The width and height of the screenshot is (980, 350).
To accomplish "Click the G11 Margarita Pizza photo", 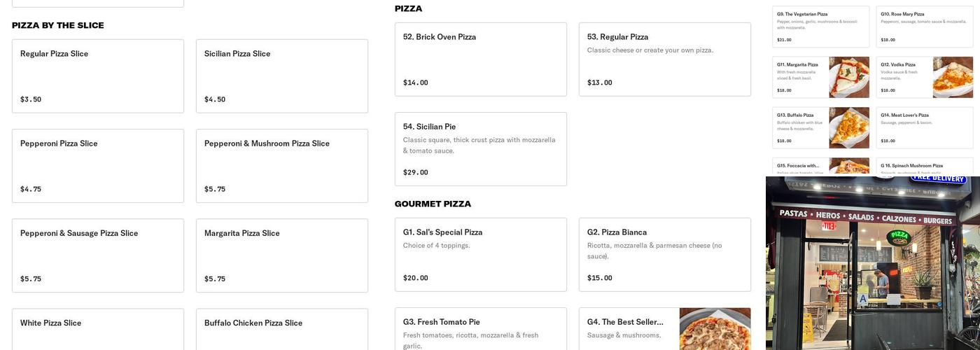I will pyautogui.click(x=849, y=77).
